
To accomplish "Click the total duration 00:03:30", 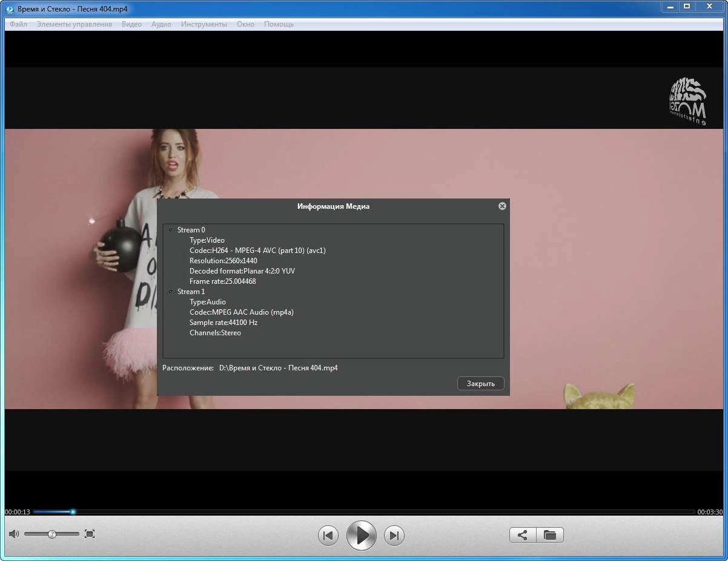I will 710,512.
